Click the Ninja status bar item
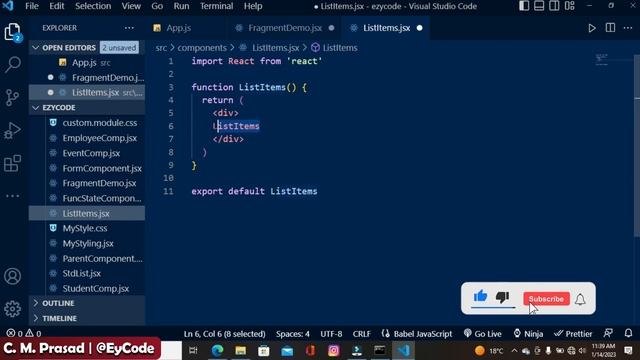 coord(528,333)
